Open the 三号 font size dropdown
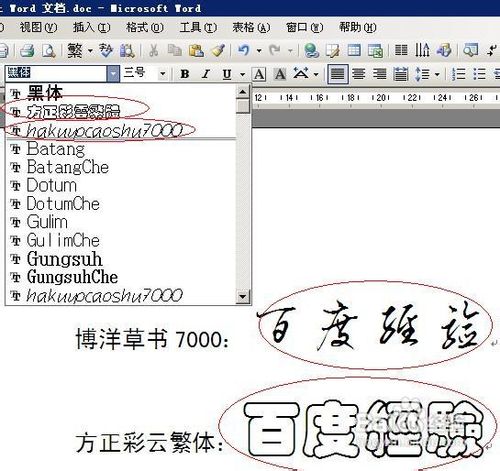Image resolution: width=500 pixels, height=471 pixels. pyautogui.click(x=163, y=74)
